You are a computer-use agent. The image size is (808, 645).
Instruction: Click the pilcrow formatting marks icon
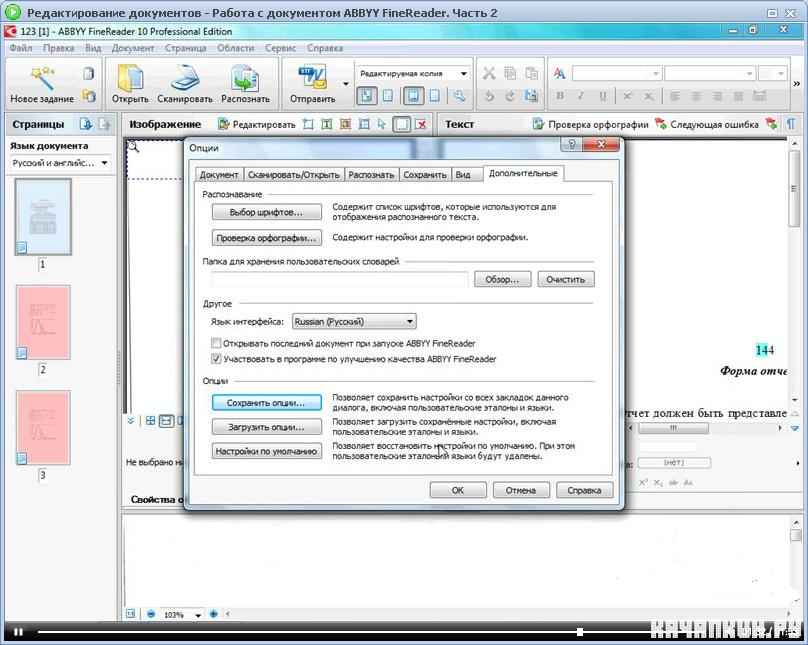[790, 124]
